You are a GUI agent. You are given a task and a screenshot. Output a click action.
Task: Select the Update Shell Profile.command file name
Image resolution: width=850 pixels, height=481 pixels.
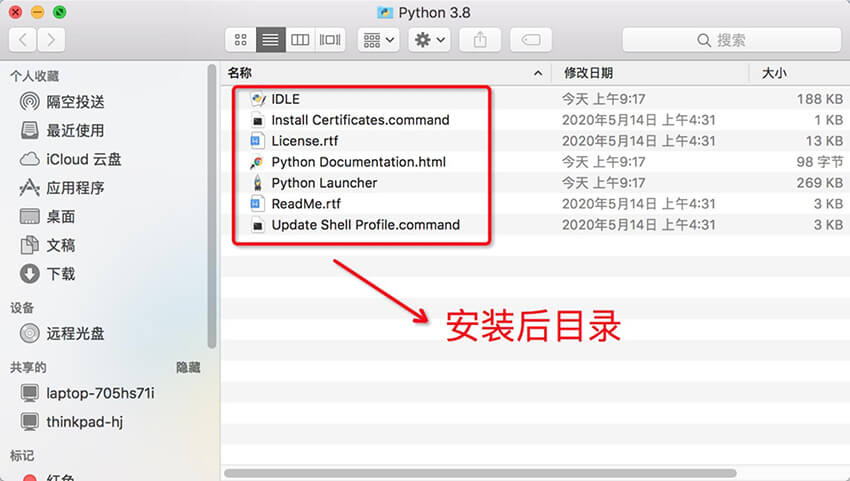click(x=365, y=225)
